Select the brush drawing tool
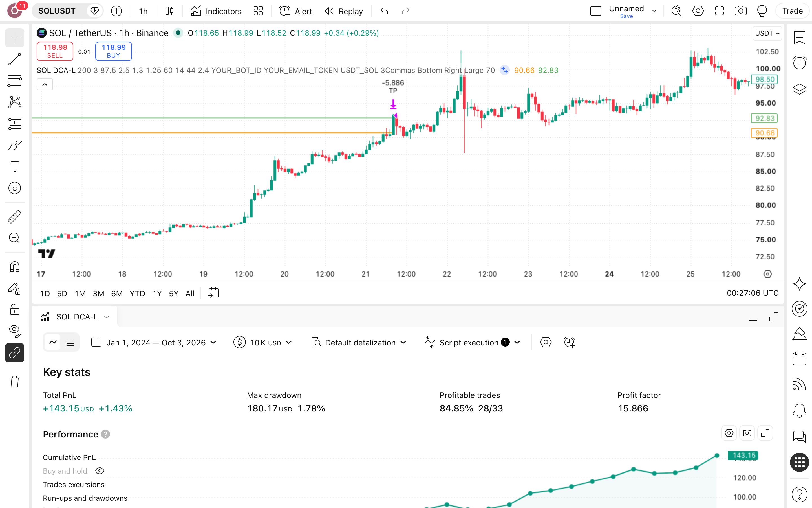812x508 pixels. click(14, 145)
